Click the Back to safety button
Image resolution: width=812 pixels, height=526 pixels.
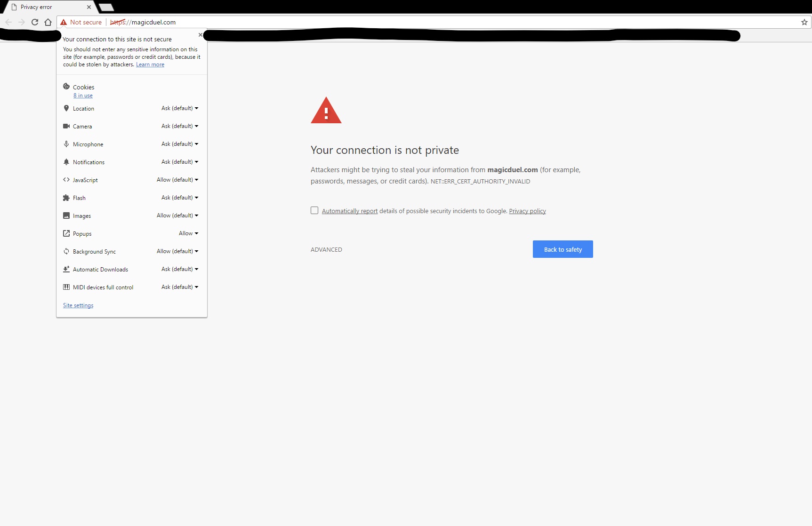pyautogui.click(x=563, y=249)
